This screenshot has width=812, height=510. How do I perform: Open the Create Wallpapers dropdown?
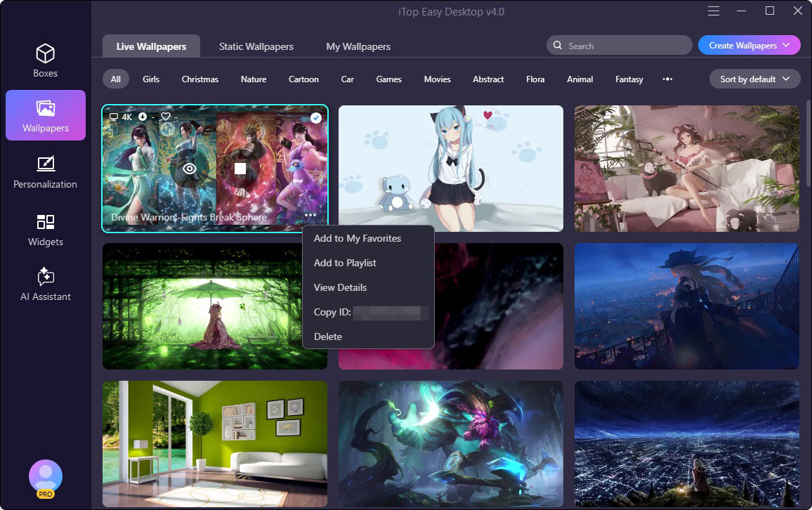(x=749, y=46)
